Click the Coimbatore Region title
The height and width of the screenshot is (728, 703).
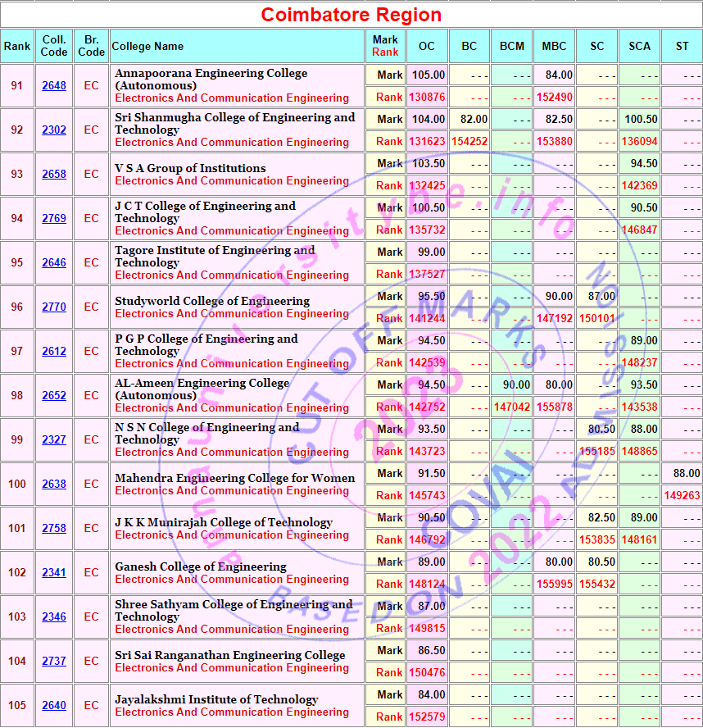click(x=351, y=15)
